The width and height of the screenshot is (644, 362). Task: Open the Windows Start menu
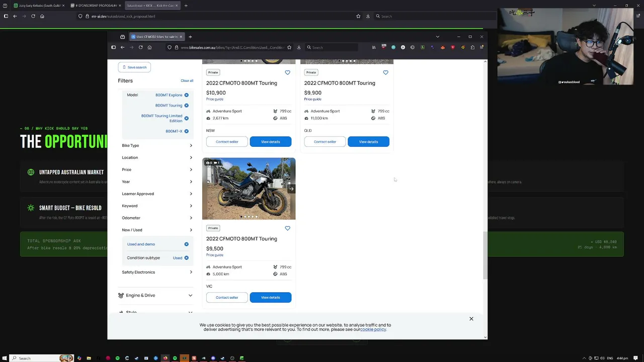tap(5, 358)
